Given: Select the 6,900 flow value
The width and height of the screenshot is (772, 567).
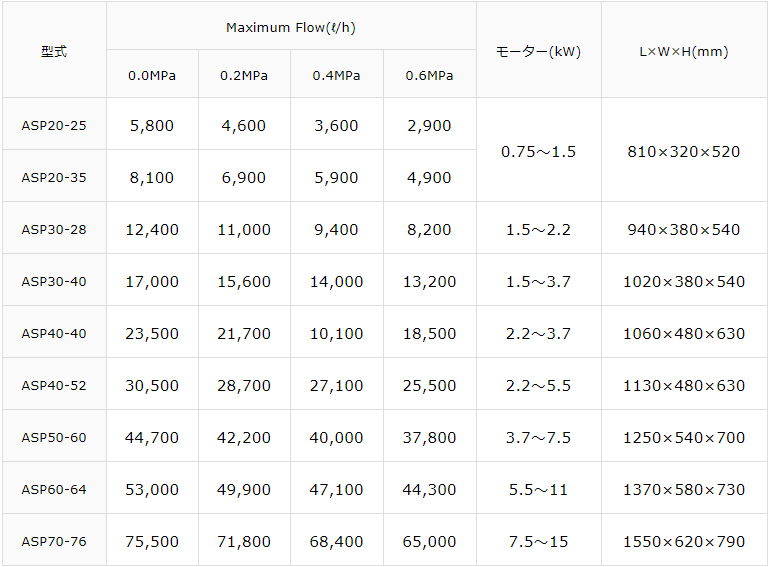Looking at the screenshot, I should click(244, 178).
